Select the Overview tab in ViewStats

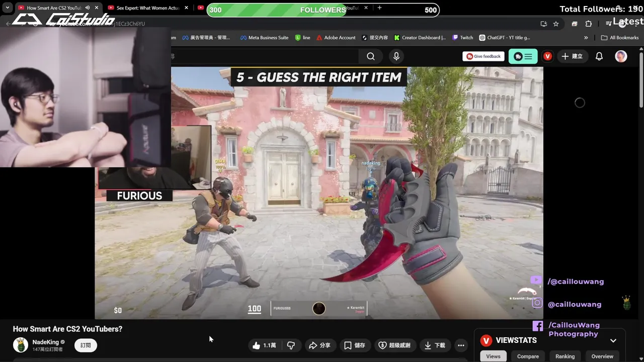602,356
